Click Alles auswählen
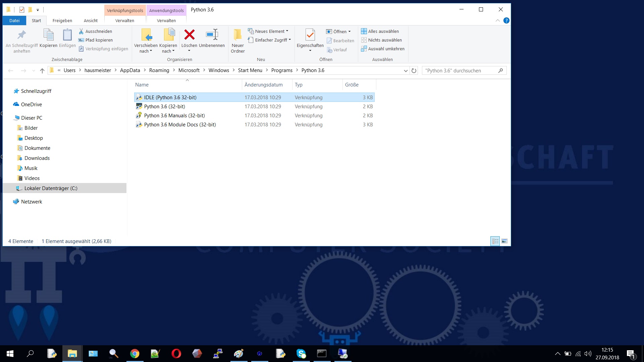Viewport: 644px width, 362px height. tap(380, 31)
